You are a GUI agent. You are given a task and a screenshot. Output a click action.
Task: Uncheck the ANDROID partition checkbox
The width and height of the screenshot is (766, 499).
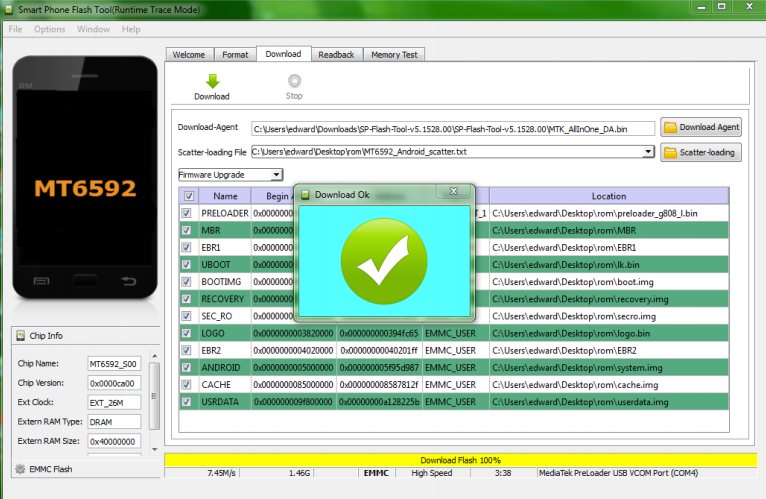tap(186, 368)
